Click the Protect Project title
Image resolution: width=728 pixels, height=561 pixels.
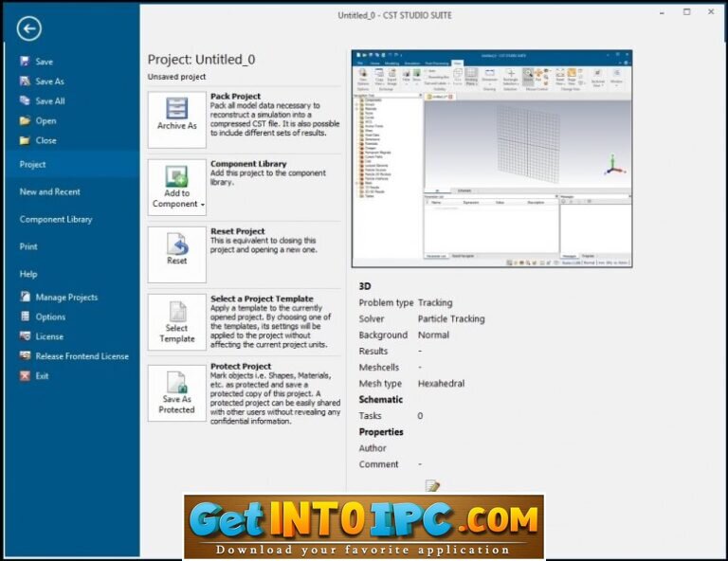tap(241, 366)
